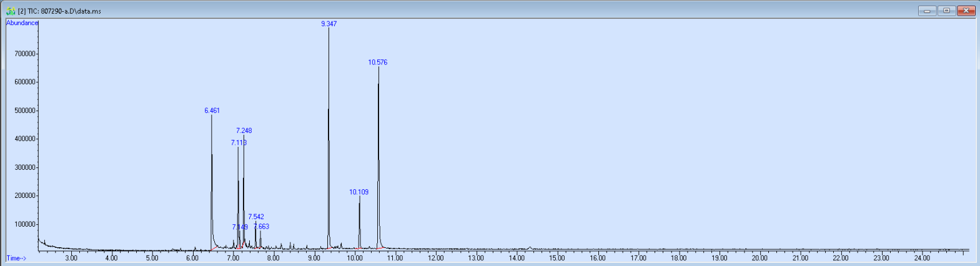The height and width of the screenshot is (266, 980).
Task: Click the window title '[2] TIC: 807290-a.D\data.ms'
Action: (59, 11)
